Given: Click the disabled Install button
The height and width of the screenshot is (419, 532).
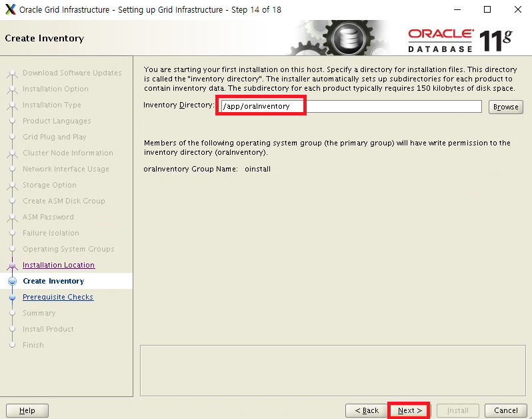Looking at the screenshot, I should pyautogui.click(x=458, y=410).
